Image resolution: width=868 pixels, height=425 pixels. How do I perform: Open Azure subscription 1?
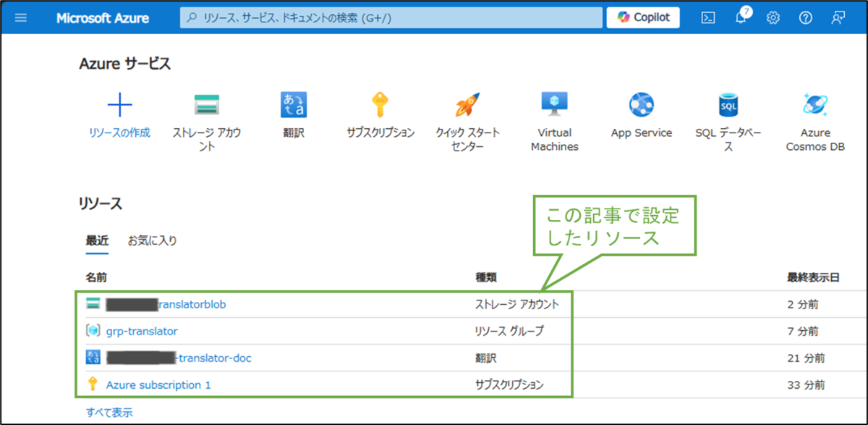(x=158, y=384)
